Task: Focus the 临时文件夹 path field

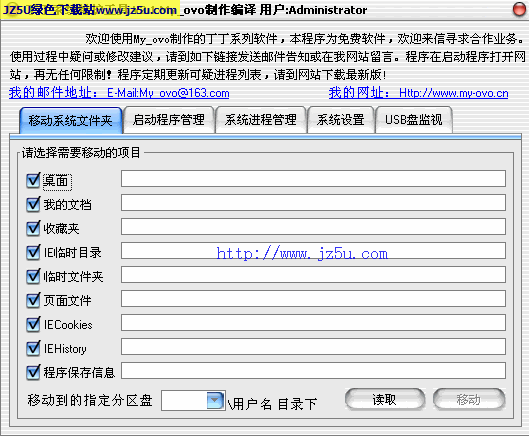Action: (313, 275)
